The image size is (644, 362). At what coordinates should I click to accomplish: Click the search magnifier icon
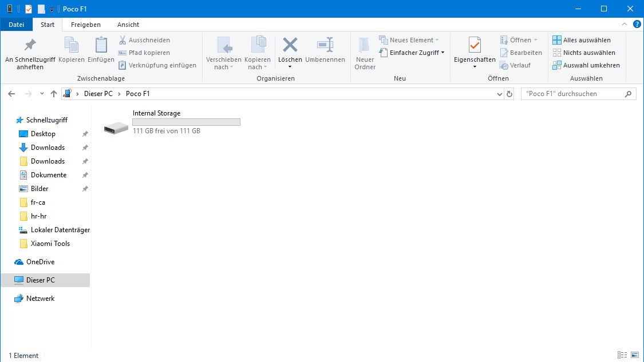click(x=628, y=94)
